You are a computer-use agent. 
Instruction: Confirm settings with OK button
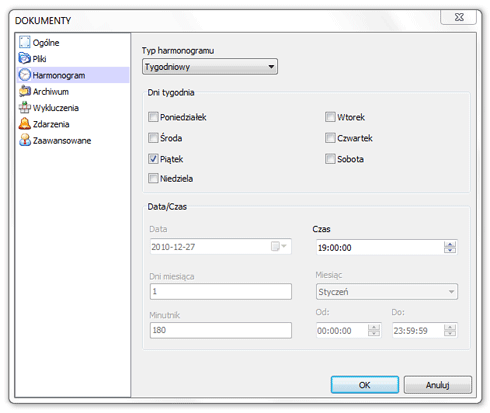[x=365, y=385]
